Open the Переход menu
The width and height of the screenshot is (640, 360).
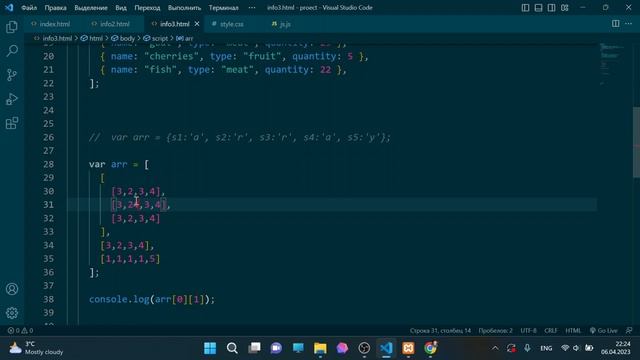tap(147, 7)
